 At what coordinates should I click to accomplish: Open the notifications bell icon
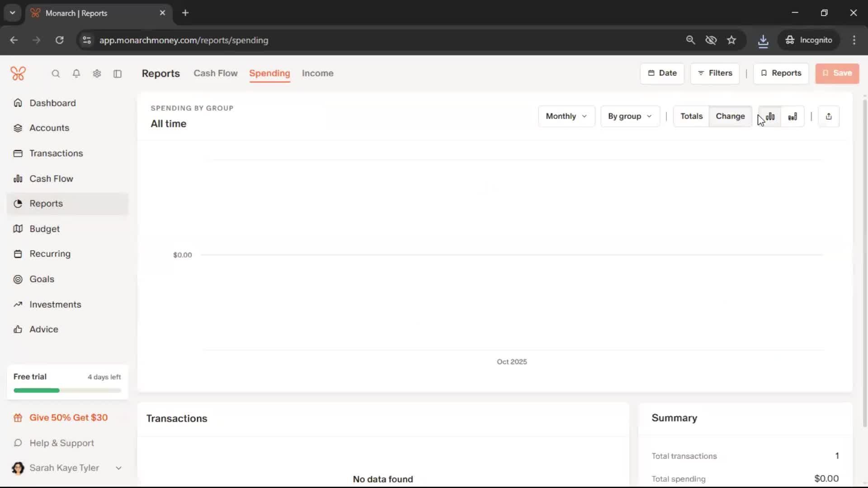76,74
